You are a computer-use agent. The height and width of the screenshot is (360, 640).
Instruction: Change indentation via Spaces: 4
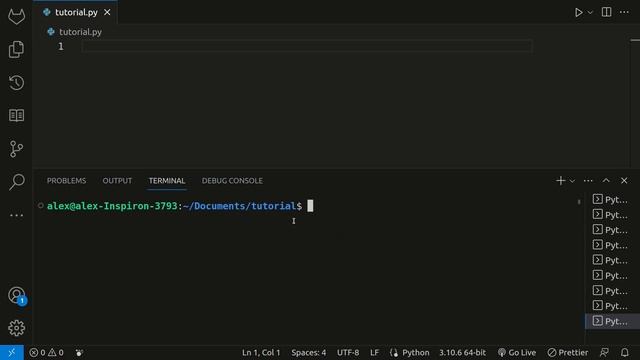[x=309, y=352]
